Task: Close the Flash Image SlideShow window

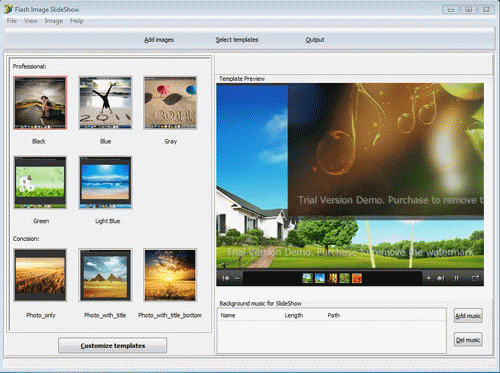Action: click(x=486, y=10)
